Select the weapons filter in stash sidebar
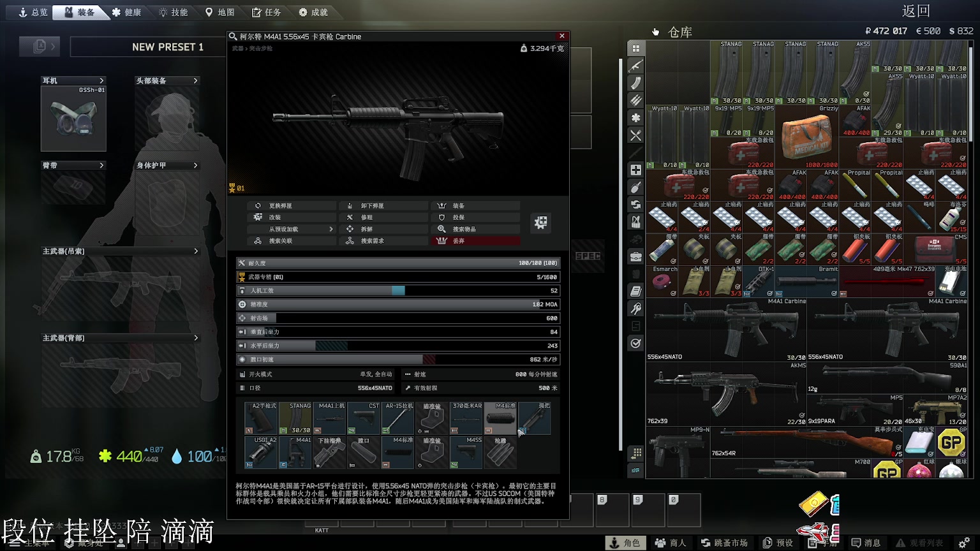 point(635,66)
